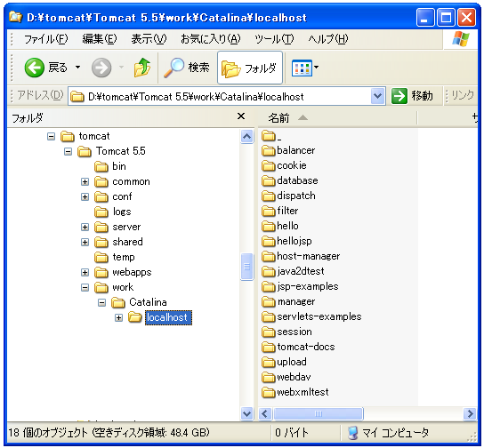Close the Folders pane with X
This screenshot has height=448, width=484.
(241, 116)
